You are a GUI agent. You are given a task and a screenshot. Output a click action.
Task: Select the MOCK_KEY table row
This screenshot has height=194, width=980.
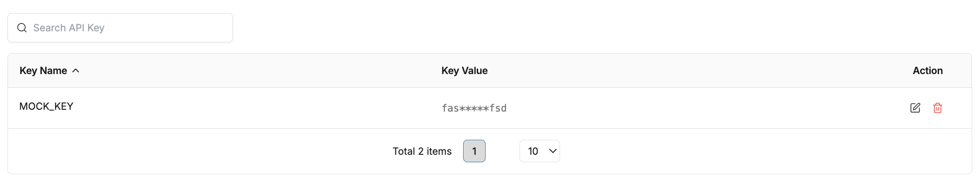click(264, 108)
